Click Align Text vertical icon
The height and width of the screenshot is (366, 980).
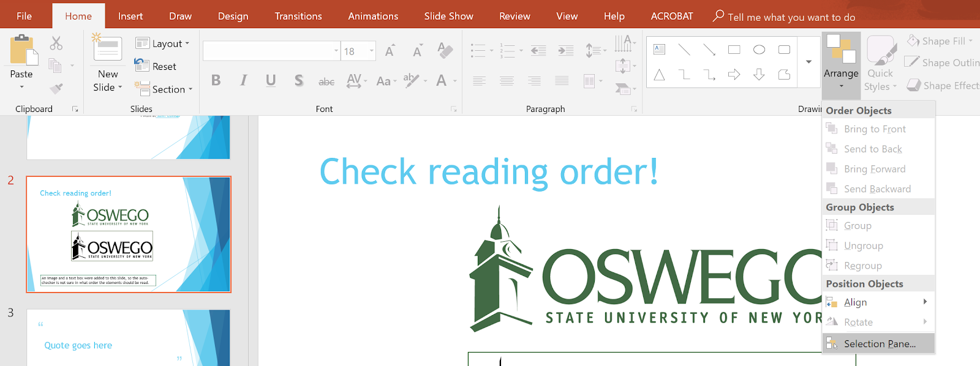pyautogui.click(x=625, y=65)
